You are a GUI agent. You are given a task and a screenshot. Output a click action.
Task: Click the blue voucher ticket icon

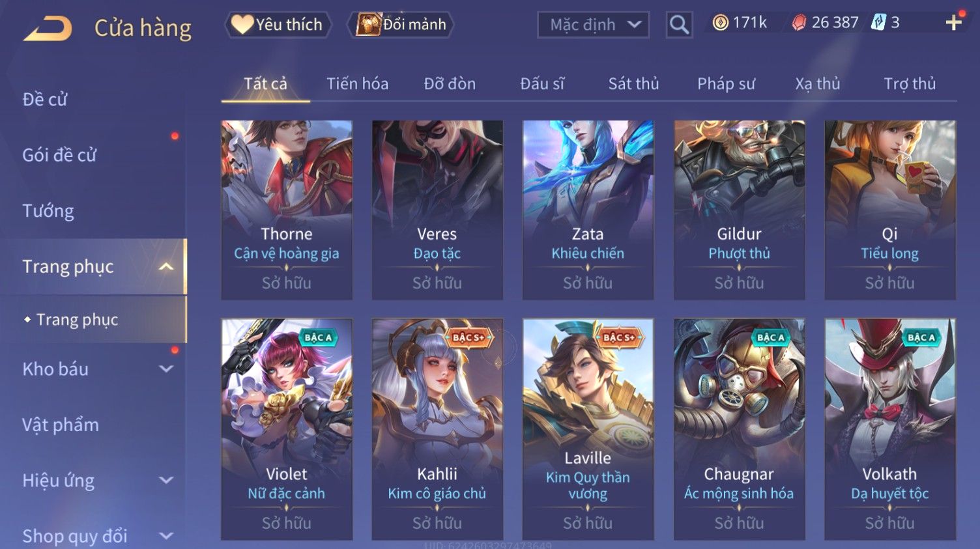(x=879, y=23)
